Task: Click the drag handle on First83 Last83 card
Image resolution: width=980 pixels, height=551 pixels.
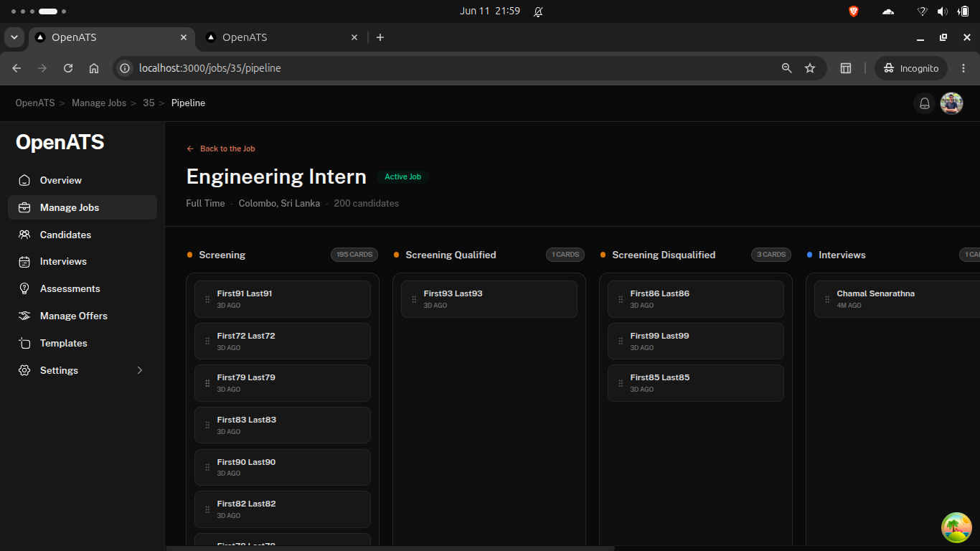Action: (208, 425)
